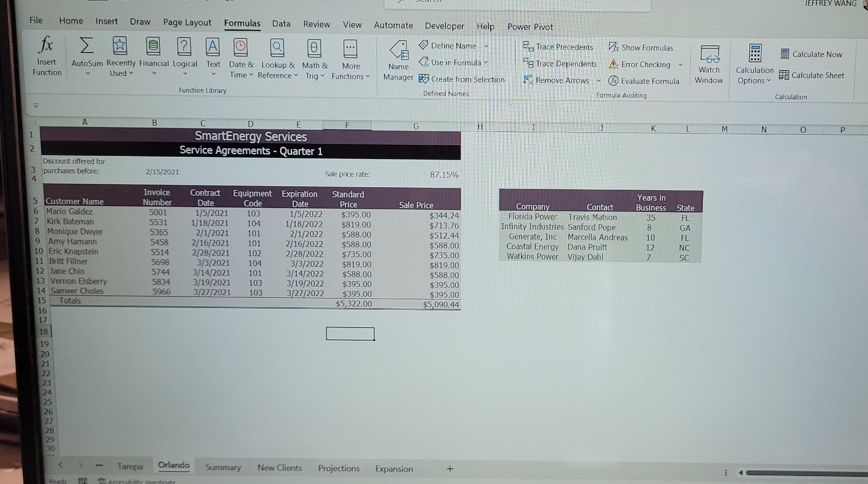Open the Watch Window

pyautogui.click(x=708, y=64)
